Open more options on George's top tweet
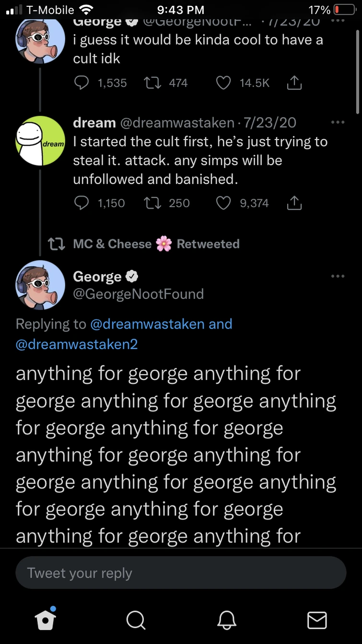The width and height of the screenshot is (362, 644). tap(338, 21)
